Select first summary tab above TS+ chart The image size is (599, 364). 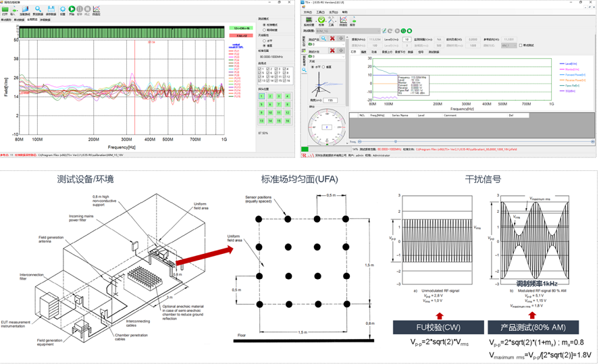[x=353, y=52]
